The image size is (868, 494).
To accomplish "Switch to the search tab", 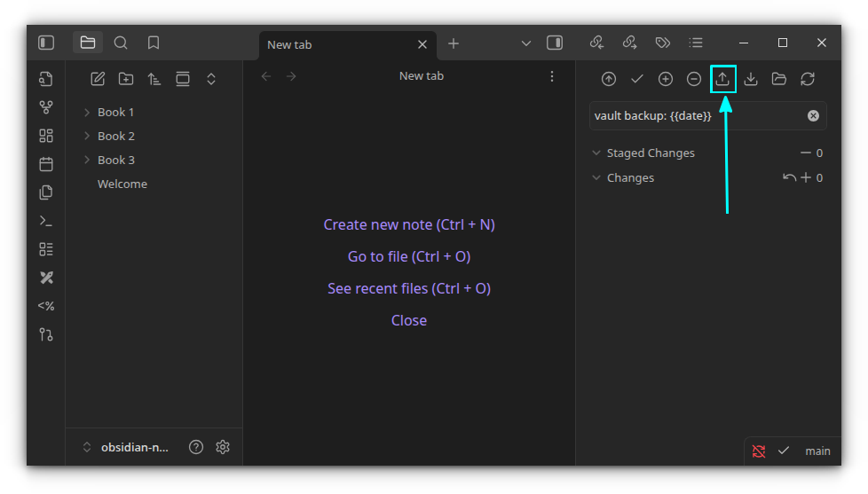I will (121, 43).
